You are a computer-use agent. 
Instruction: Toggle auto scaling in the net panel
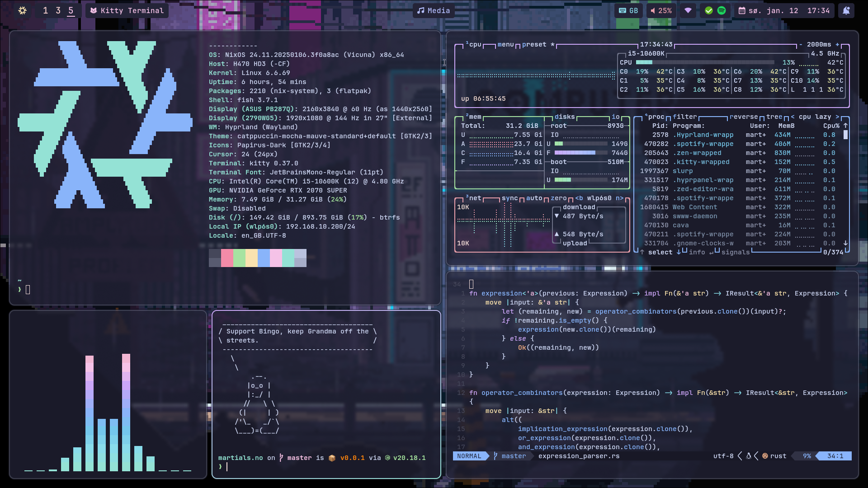(533, 197)
